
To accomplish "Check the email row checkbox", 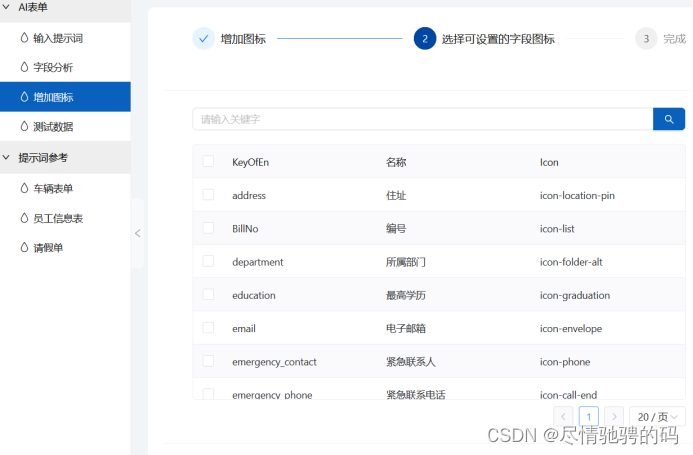I will pos(208,328).
